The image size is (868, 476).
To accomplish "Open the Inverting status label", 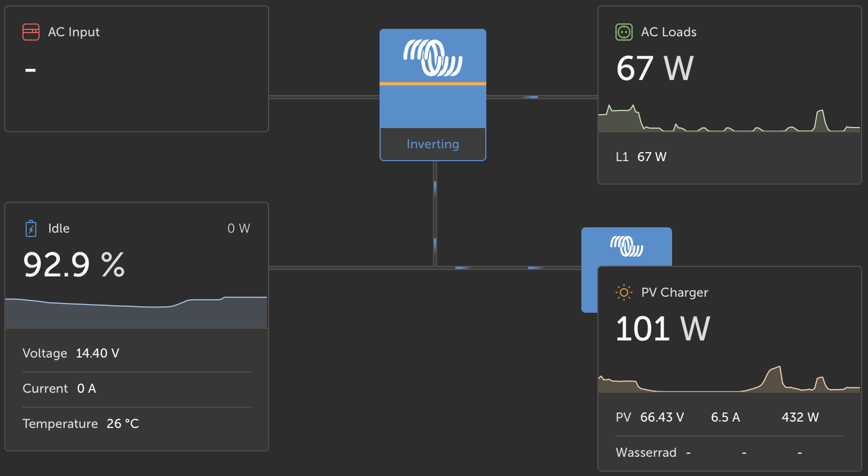I will coord(433,144).
